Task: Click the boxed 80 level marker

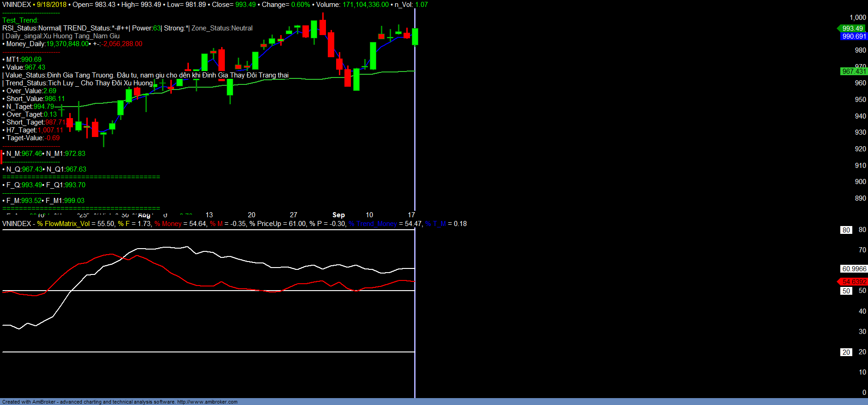Action: click(x=846, y=230)
